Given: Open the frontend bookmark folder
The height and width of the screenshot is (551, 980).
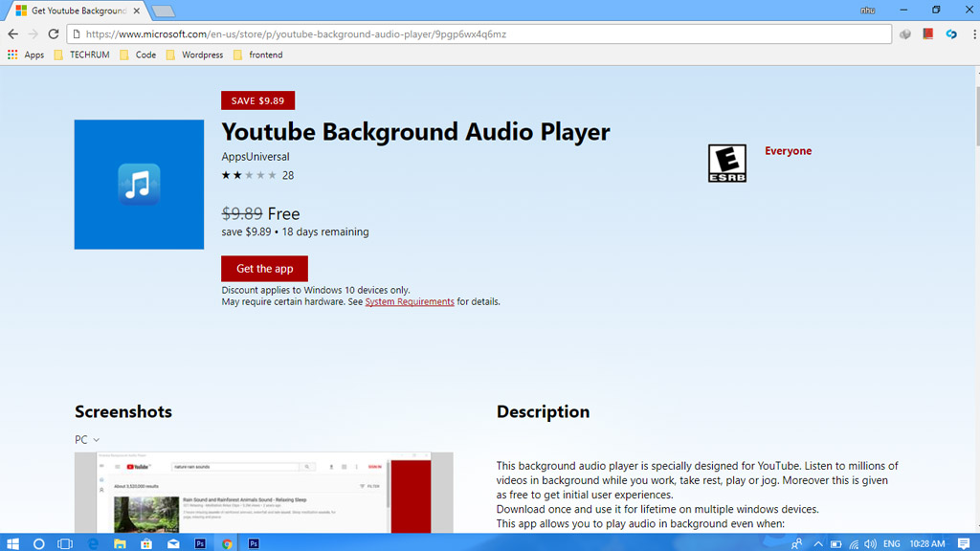Looking at the screenshot, I should pos(258,55).
